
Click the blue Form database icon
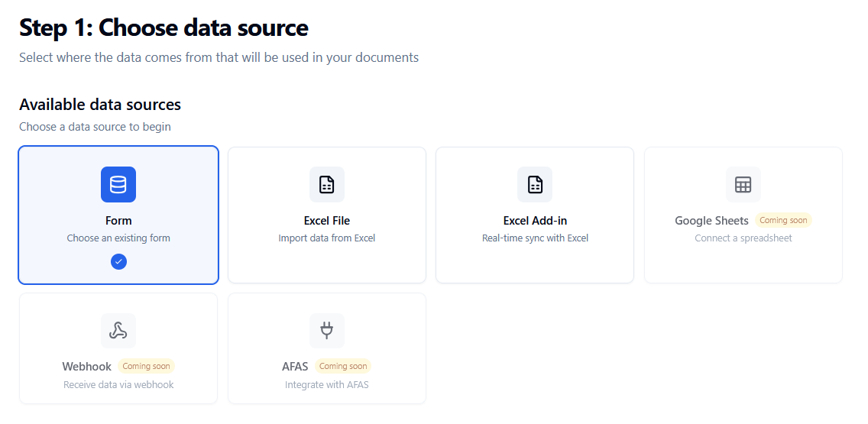coord(118,184)
